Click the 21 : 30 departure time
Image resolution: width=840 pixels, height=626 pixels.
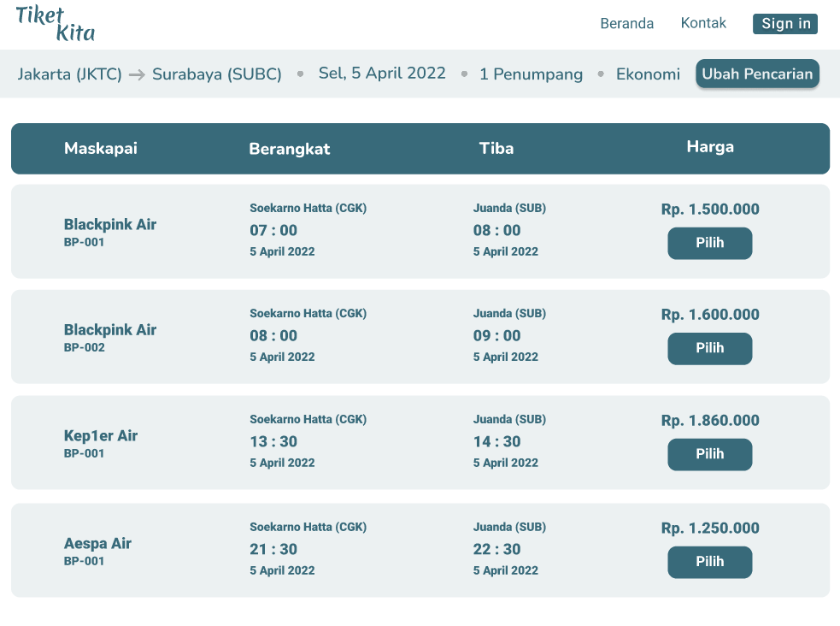tap(273, 549)
